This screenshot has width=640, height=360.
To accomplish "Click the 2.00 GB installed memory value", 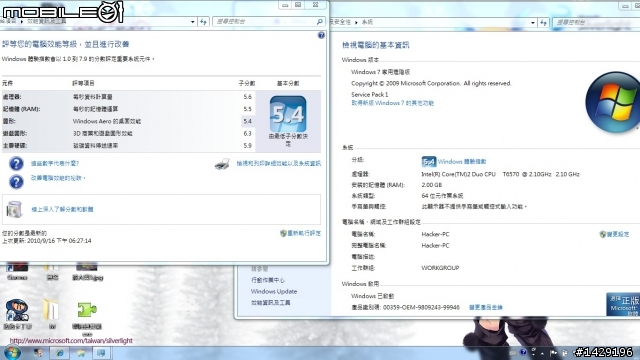I will coord(432,185).
